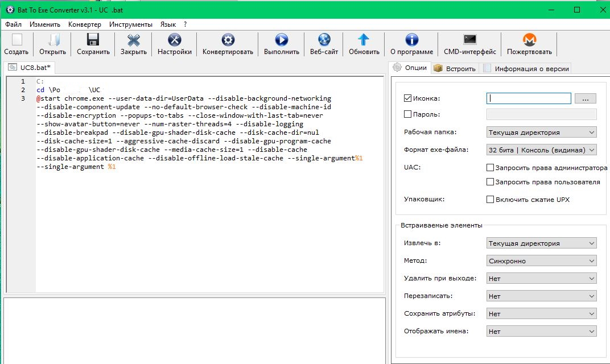The width and height of the screenshot is (610, 364).
Task: Enable the Пароль checkbox
Action: coord(407,114)
